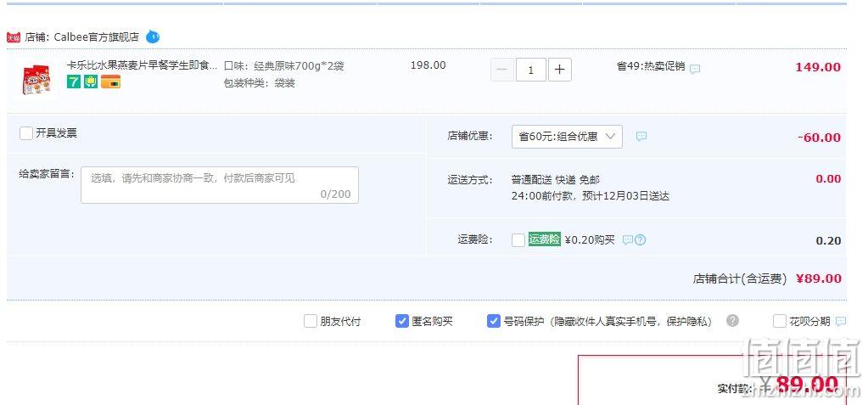Check the 开具发票 invoice checkbox
Viewport: 868px width, 405px height.
(x=26, y=133)
